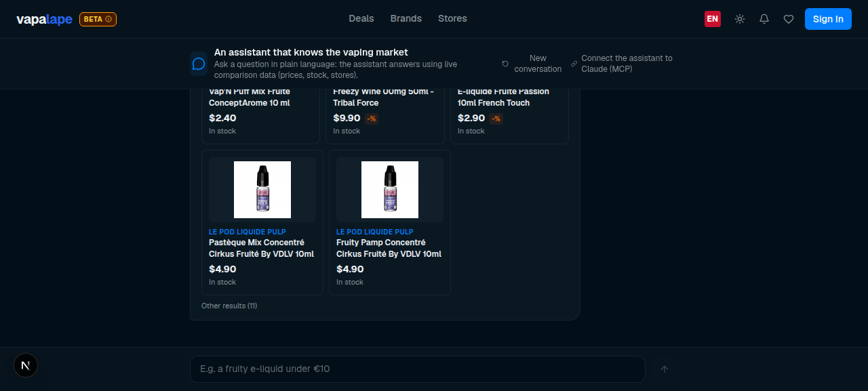Viewport: 868px width, 391px height.
Task: Open notifications bell
Action: click(x=764, y=19)
